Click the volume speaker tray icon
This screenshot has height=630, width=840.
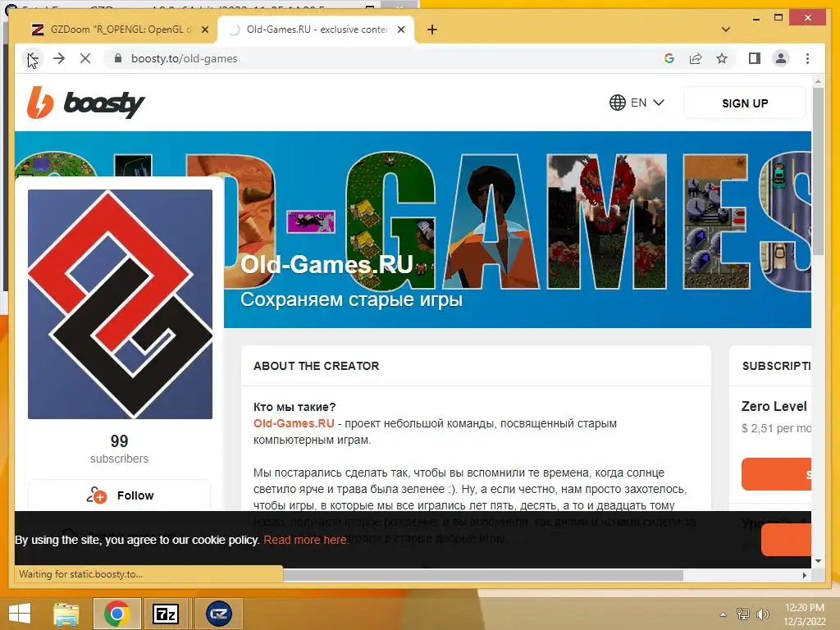tap(762, 614)
